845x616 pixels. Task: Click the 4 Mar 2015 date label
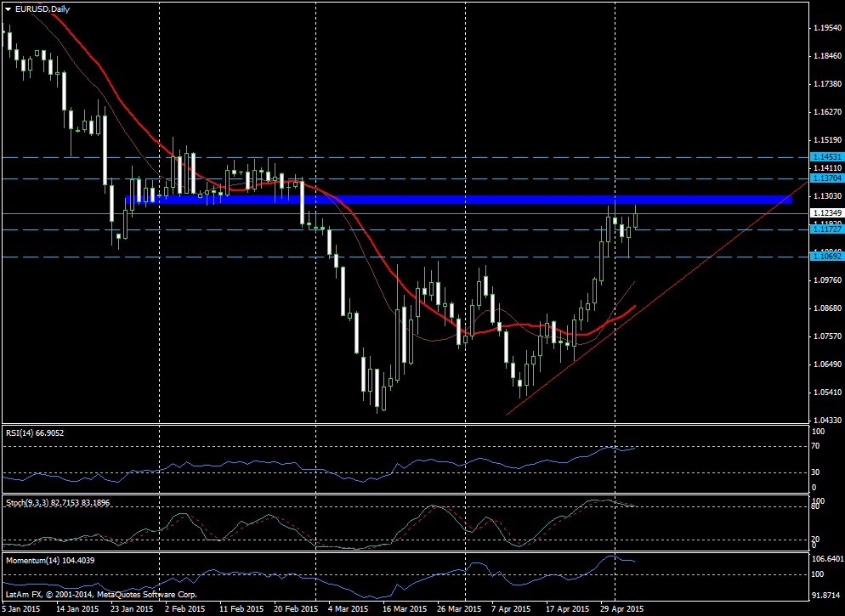(348, 608)
